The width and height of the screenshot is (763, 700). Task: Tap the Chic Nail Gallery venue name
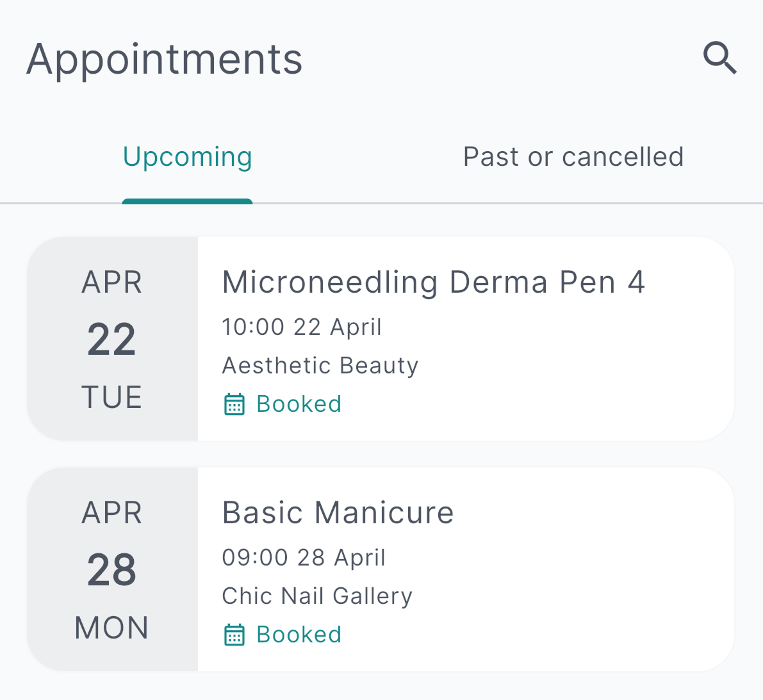pos(317,596)
